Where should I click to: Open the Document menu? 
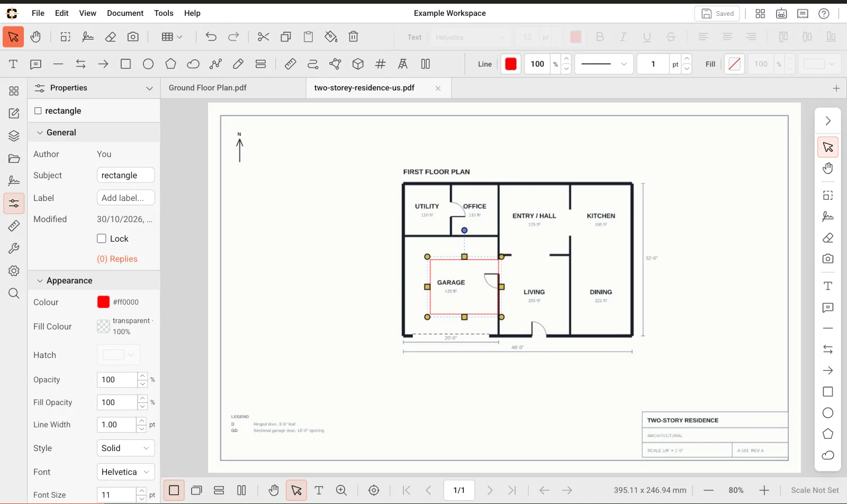pyautogui.click(x=125, y=13)
